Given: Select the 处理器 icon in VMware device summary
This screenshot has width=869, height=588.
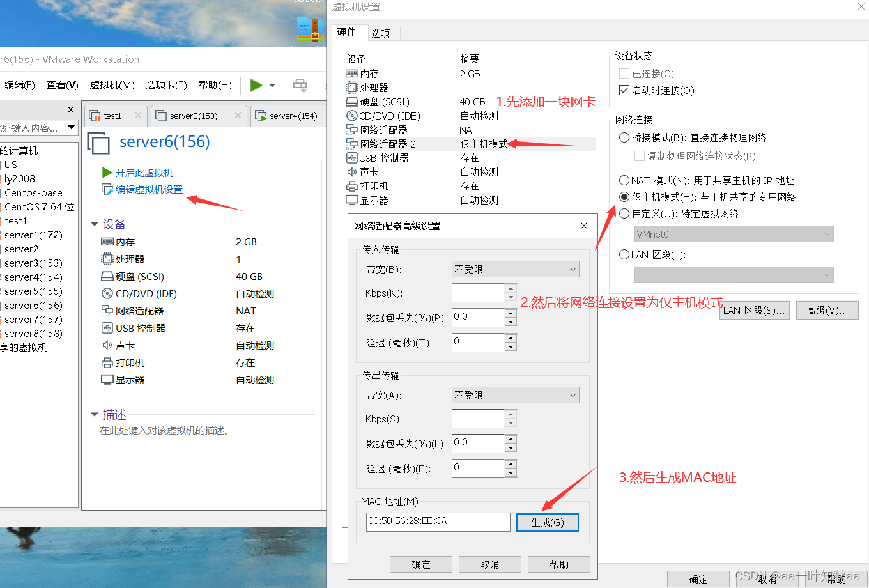Looking at the screenshot, I should pos(107,259).
